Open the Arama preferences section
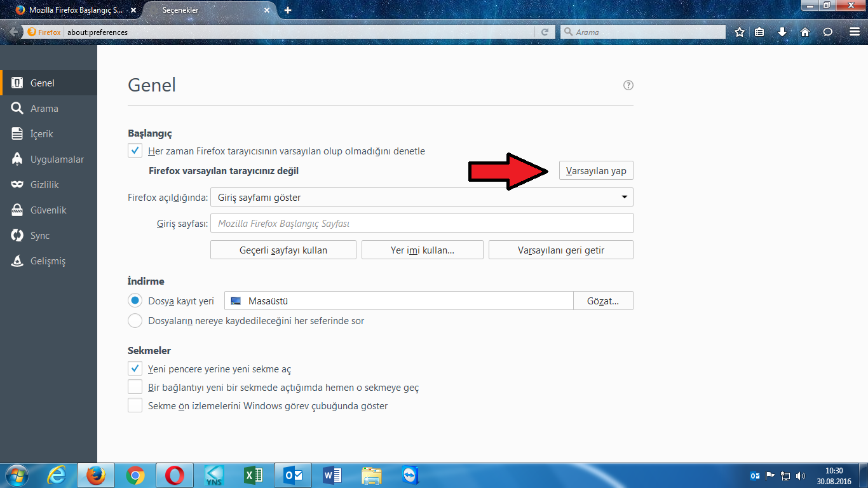Screen dimensions: 868x488 [x=48, y=108]
